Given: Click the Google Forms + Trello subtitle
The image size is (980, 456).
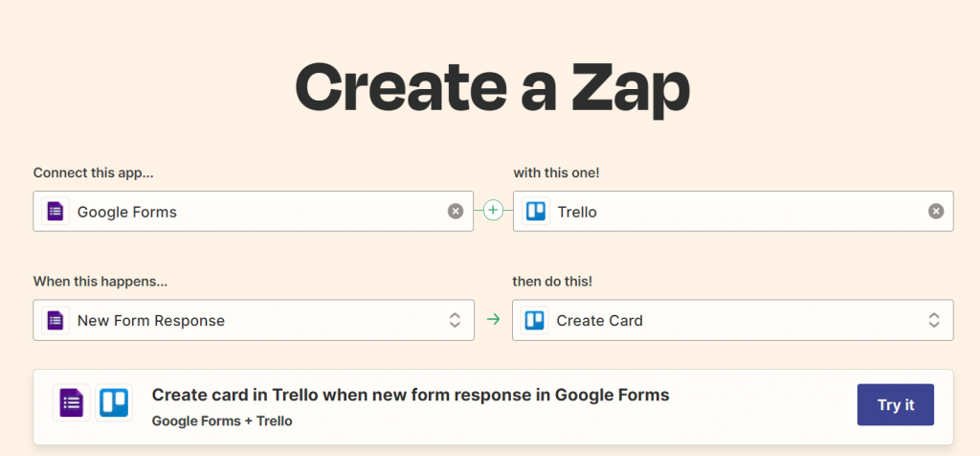Looking at the screenshot, I should (x=222, y=421).
